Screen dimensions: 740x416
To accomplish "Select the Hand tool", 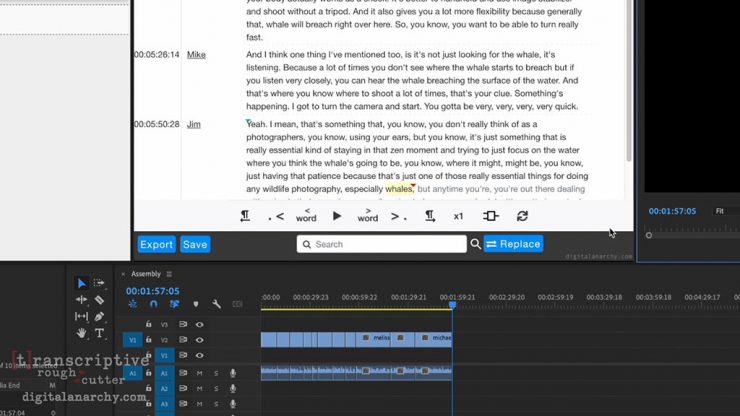I will 82,333.
